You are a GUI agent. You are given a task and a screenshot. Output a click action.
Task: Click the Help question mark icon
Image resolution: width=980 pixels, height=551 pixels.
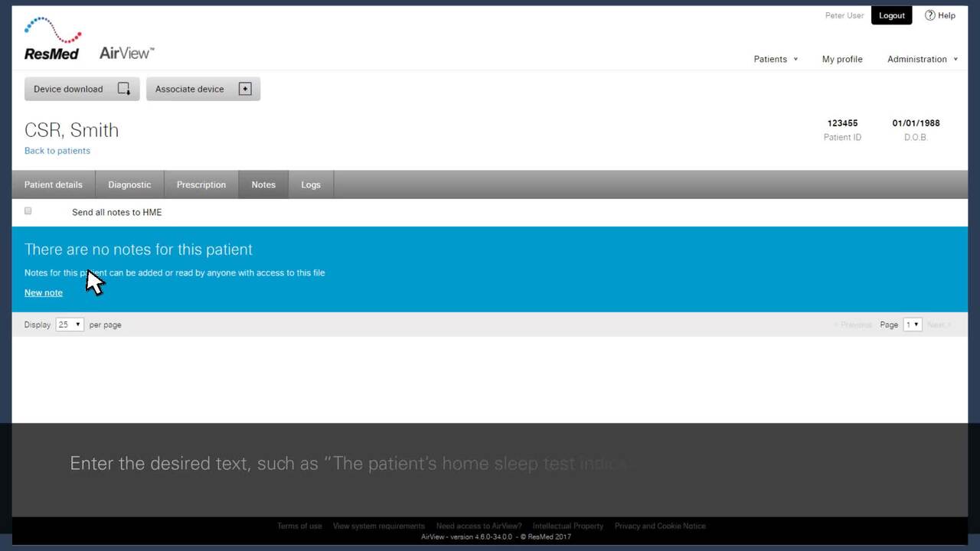point(929,15)
